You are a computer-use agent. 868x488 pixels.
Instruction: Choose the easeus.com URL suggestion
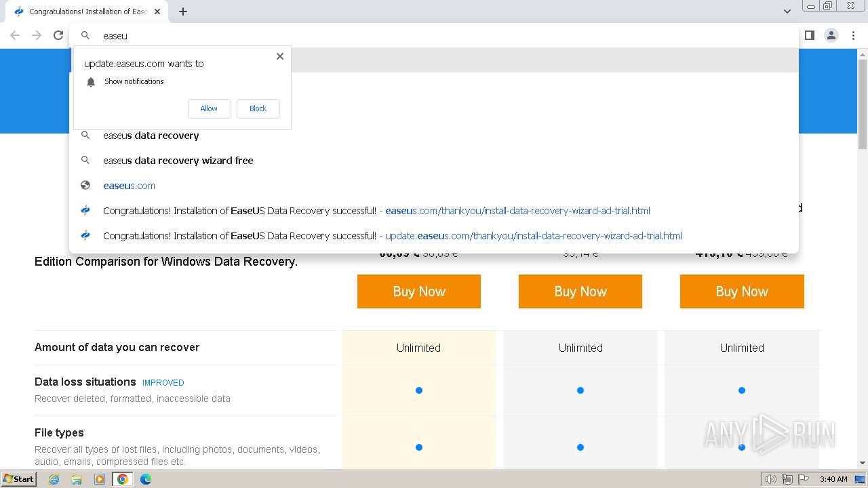click(x=129, y=186)
